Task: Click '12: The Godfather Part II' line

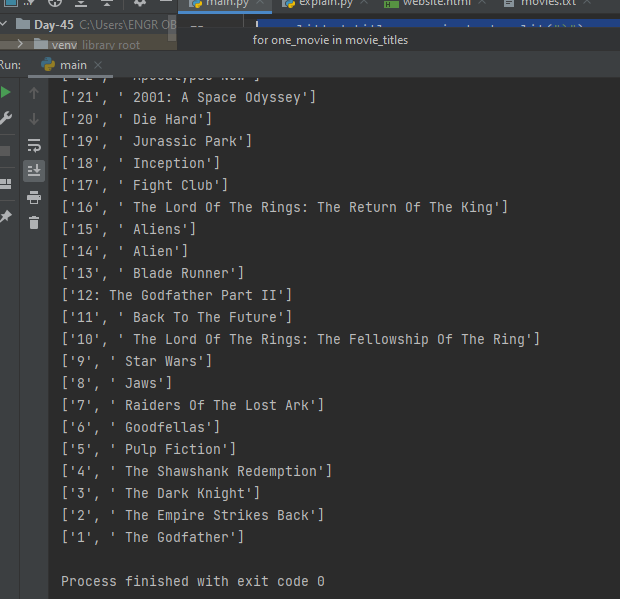Action: 176,295
